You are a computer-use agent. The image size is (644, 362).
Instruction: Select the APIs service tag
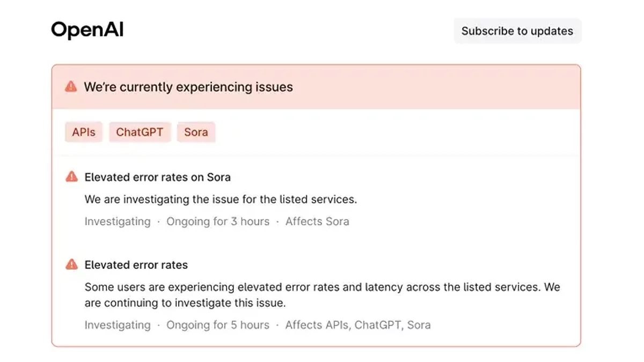[84, 132]
